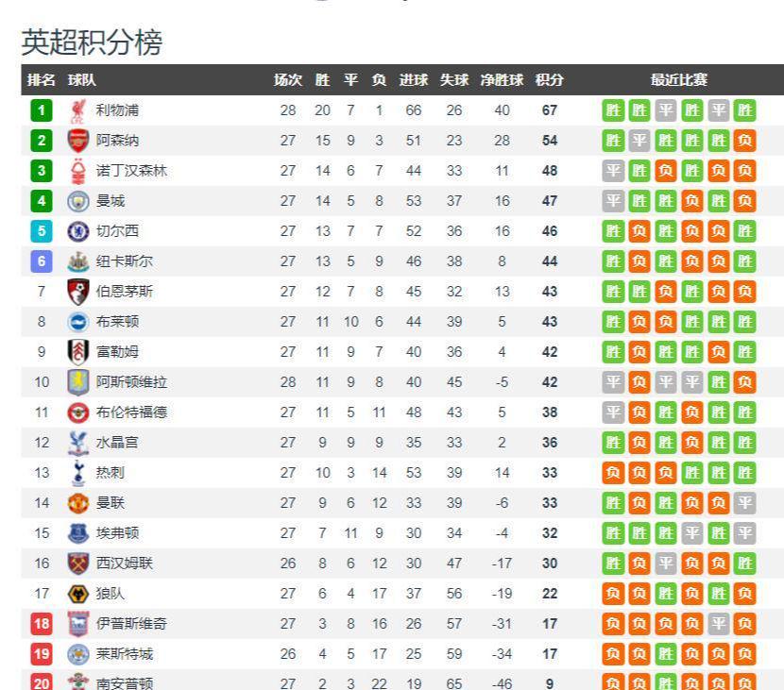Image resolution: width=784 pixels, height=690 pixels.
Task: Open the 布莱顿 team link
Action: [117, 322]
